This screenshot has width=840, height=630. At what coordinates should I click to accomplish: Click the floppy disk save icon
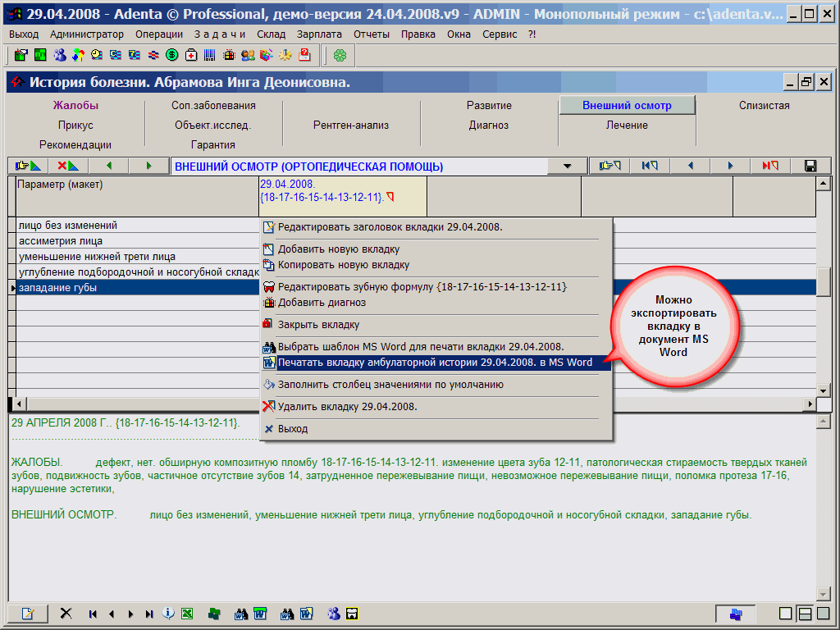[810, 167]
